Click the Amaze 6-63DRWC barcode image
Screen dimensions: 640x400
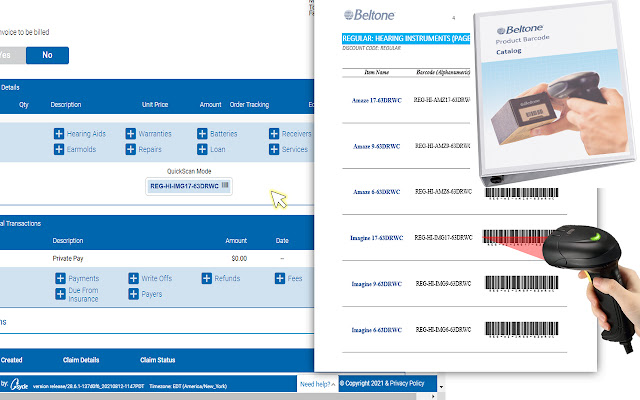tap(522, 193)
